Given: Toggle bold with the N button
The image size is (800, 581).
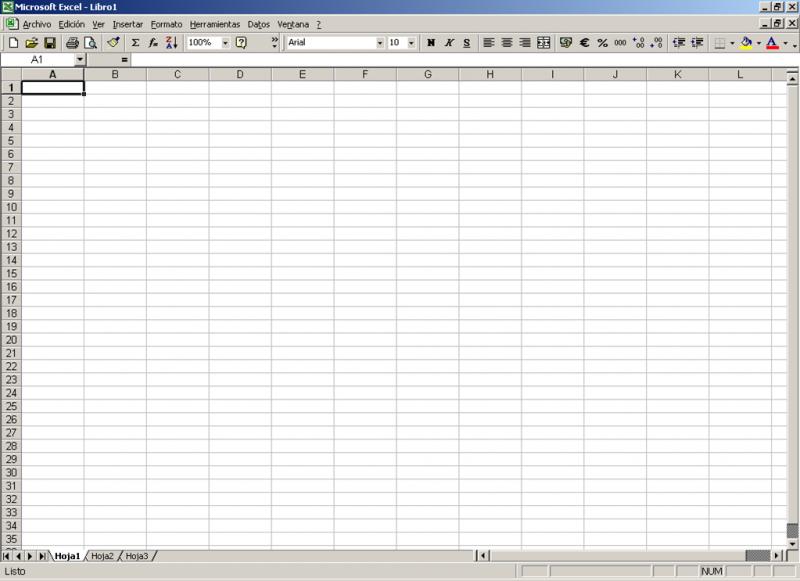Looking at the screenshot, I should pos(431,43).
